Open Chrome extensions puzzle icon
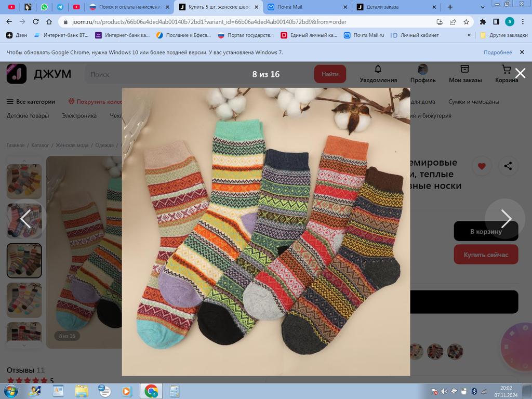 [483, 22]
